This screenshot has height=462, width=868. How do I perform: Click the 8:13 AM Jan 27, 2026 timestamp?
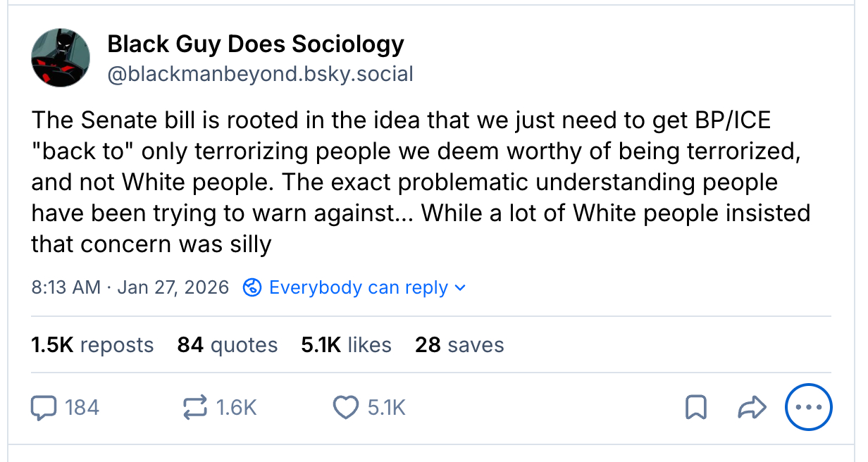[130, 287]
